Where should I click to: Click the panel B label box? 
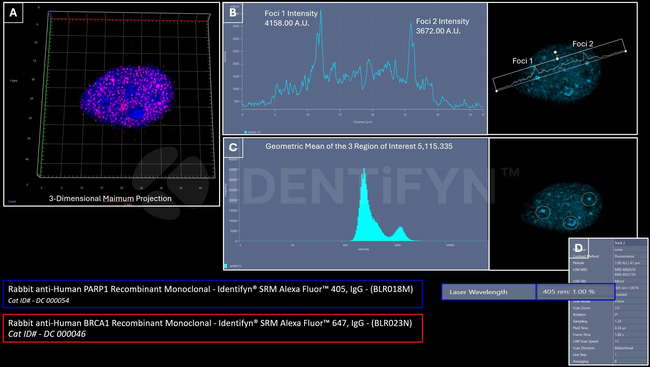click(x=233, y=12)
